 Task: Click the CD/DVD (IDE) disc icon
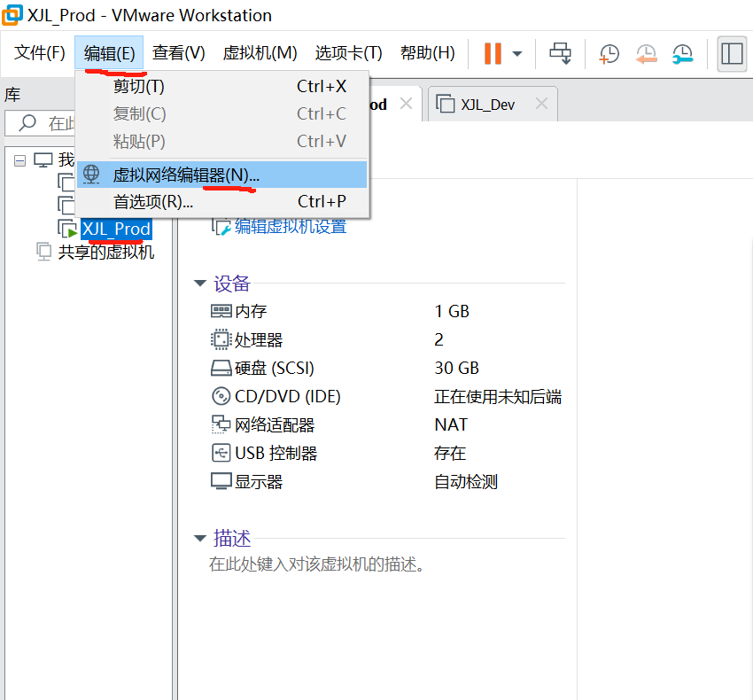tap(221, 396)
